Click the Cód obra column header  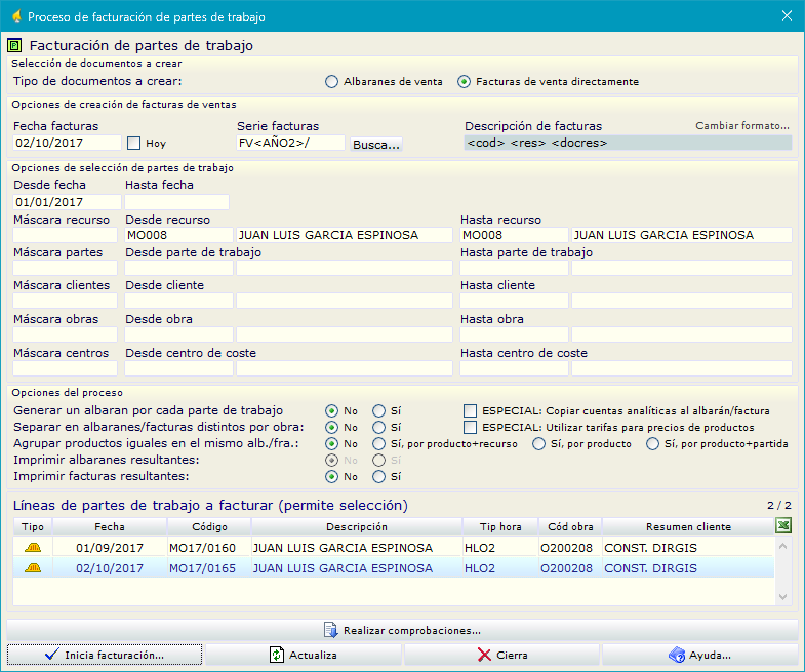[570, 527]
